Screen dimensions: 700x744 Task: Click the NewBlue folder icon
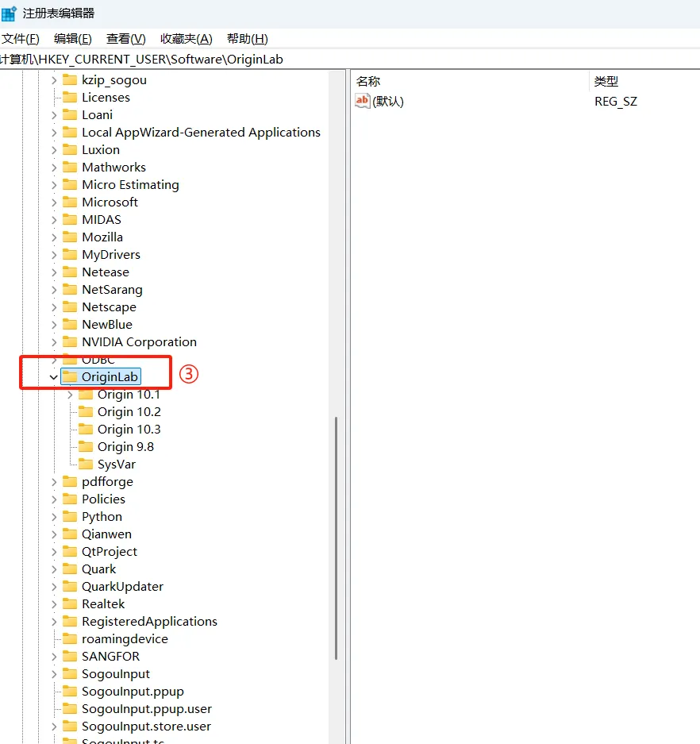click(x=70, y=324)
